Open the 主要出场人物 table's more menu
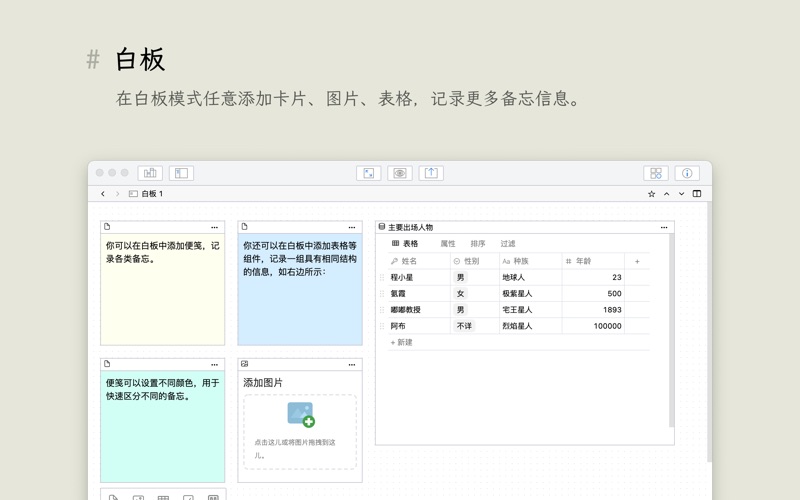Viewport: 800px width, 500px height. (x=664, y=227)
